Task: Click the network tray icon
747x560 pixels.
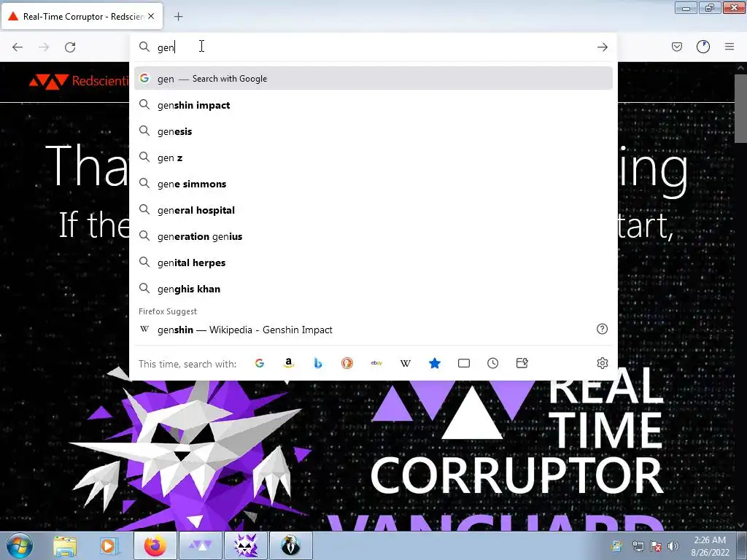Action: [x=638, y=546]
